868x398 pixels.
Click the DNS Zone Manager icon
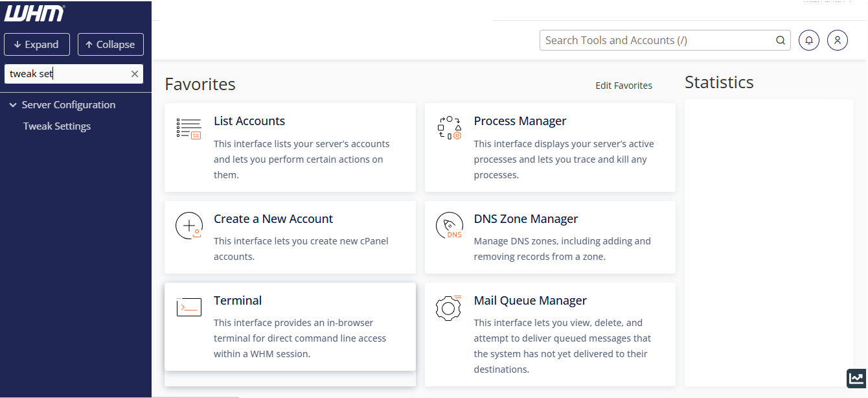point(449,226)
